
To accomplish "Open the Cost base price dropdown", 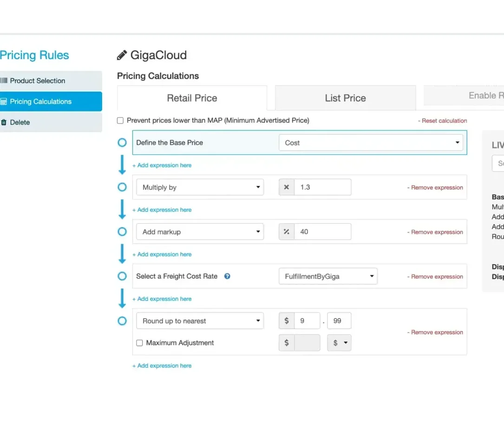I will click(371, 142).
